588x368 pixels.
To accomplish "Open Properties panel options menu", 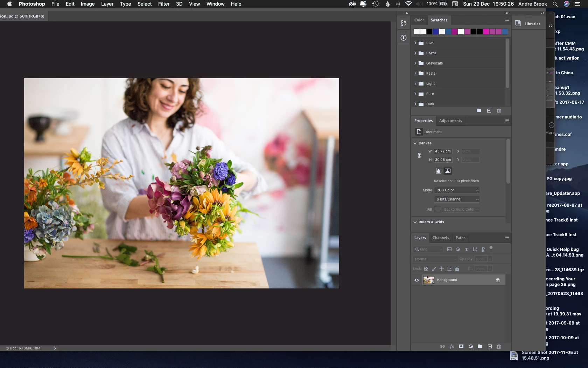I will pos(507,121).
